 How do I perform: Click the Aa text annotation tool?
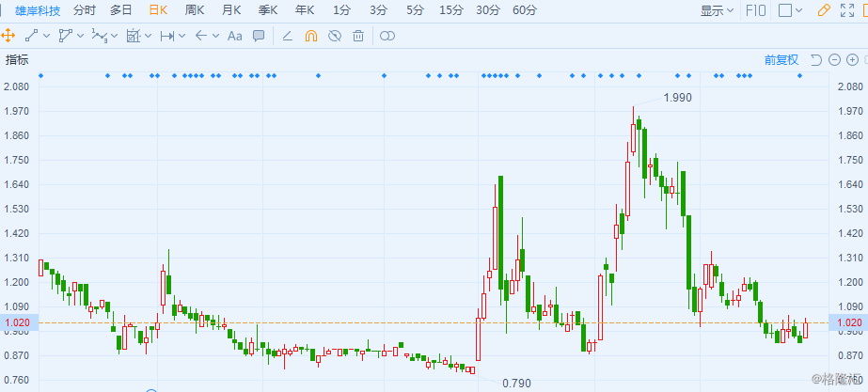tap(234, 36)
